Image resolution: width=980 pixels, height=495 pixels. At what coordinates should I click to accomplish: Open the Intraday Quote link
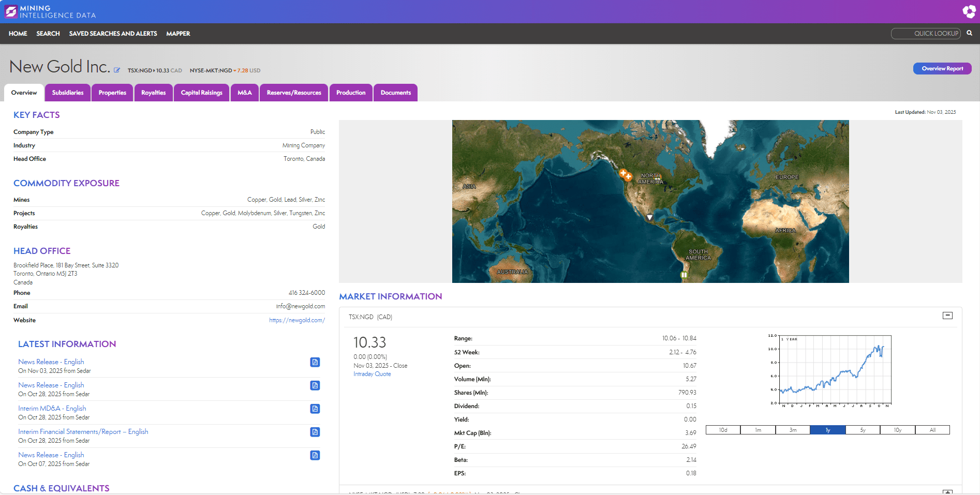coord(372,374)
